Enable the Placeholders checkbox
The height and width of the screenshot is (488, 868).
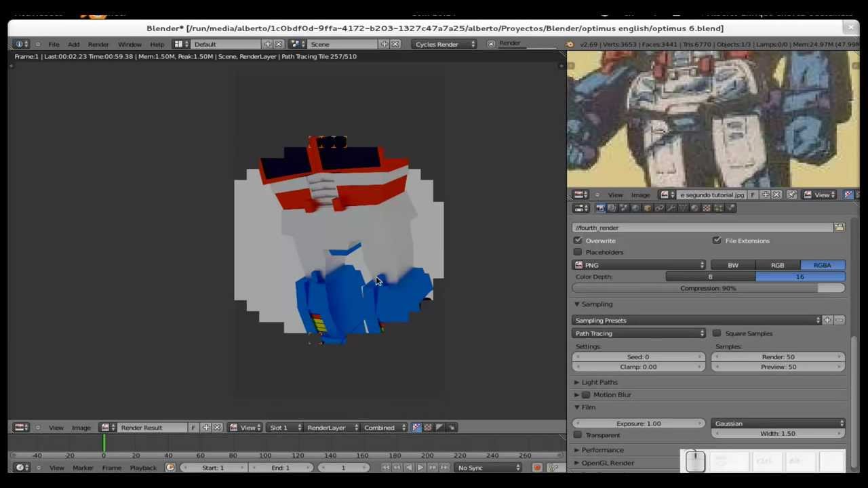click(578, 252)
